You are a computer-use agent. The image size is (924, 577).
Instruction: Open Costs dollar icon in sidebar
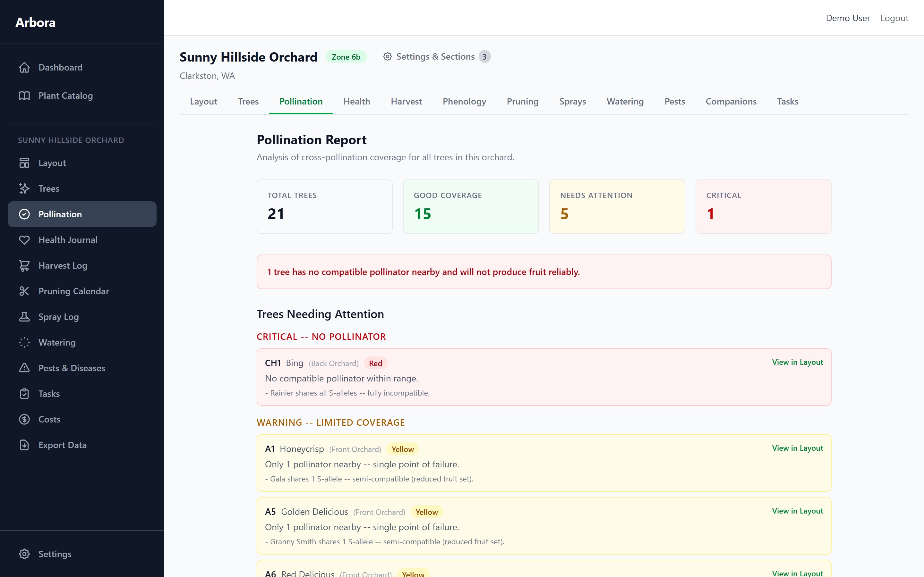[24, 419]
